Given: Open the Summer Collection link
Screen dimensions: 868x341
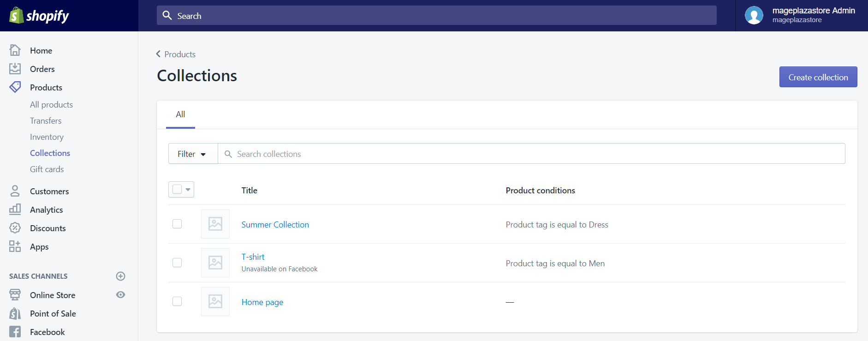Looking at the screenshot, I should coord(275,224).
